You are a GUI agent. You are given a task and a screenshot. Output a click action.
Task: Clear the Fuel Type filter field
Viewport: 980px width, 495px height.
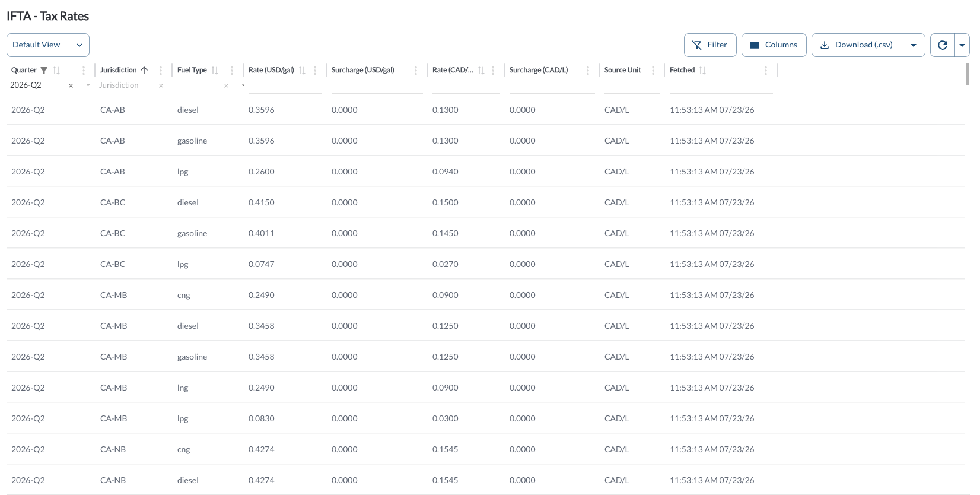pyautogui.click(x=226, y=85)
